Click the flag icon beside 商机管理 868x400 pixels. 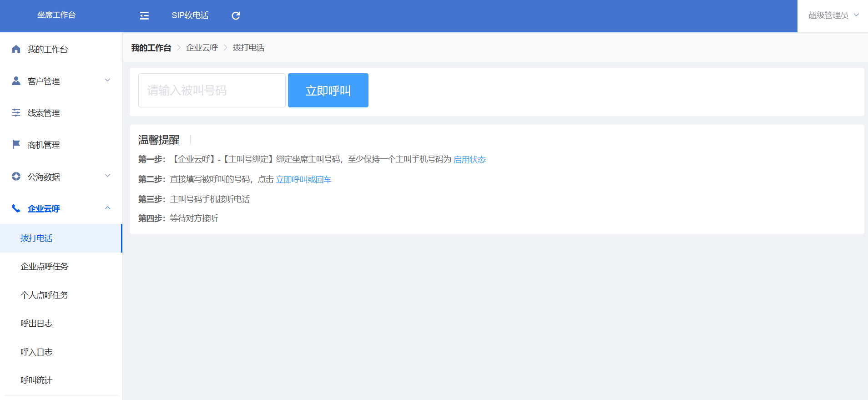coord(16,144)
